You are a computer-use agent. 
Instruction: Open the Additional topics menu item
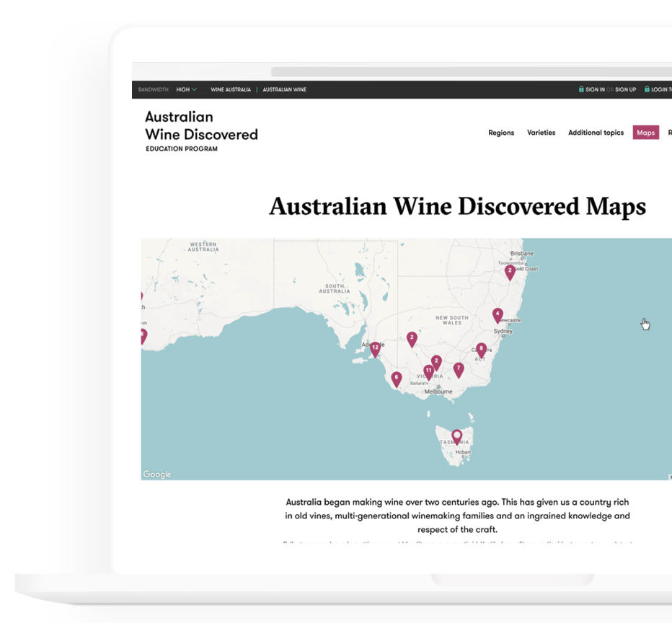[596, 133]
